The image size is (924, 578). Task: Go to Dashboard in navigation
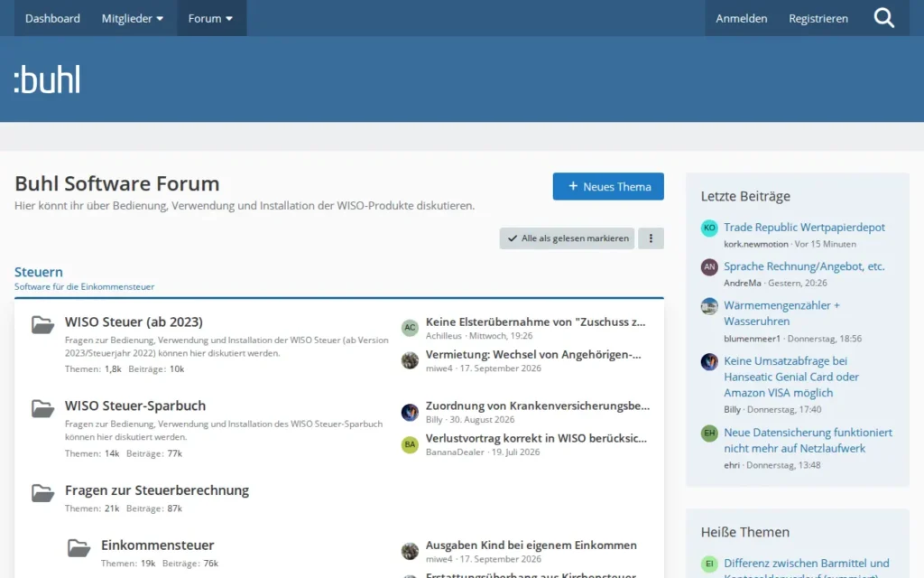pyautogui.click(x=52, y=18)
